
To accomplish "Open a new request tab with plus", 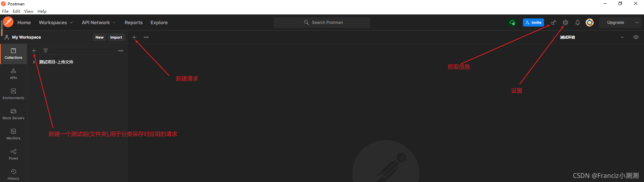I will point(134,37).
